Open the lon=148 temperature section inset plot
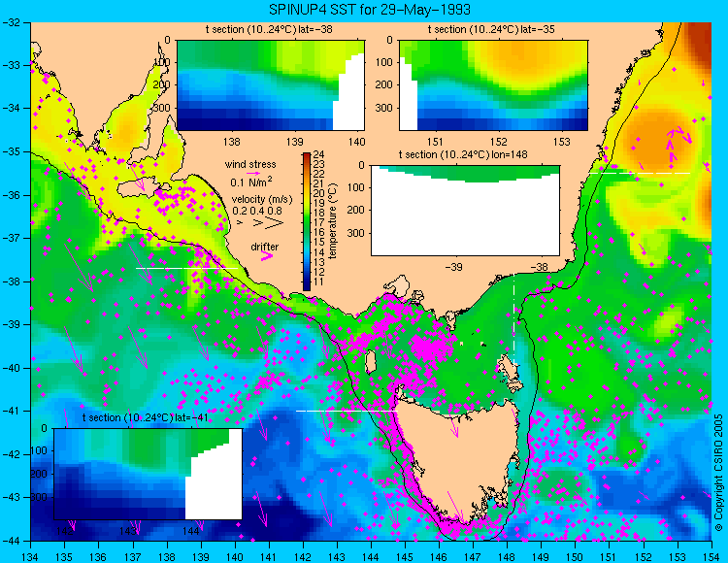 [x=465, y=211]
